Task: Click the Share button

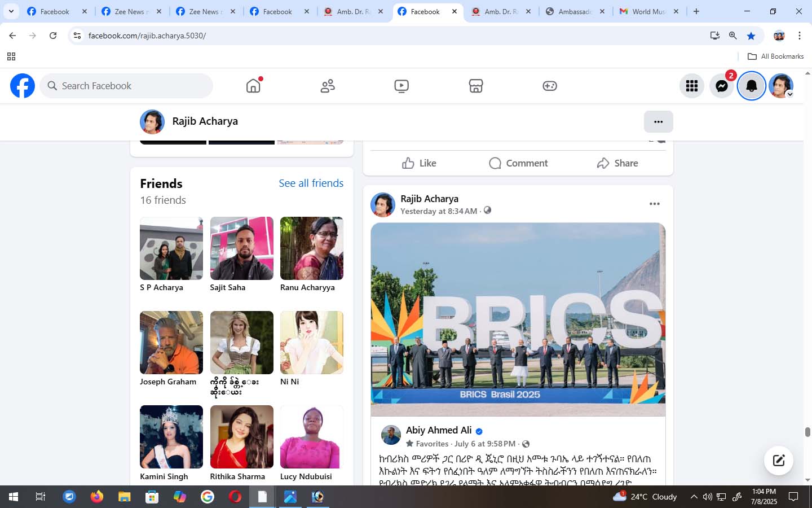Action: pyautogui.click(x=617, y=163)
